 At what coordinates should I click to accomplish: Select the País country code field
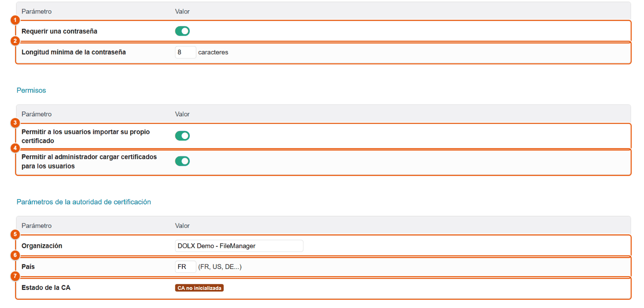point(186,267)
